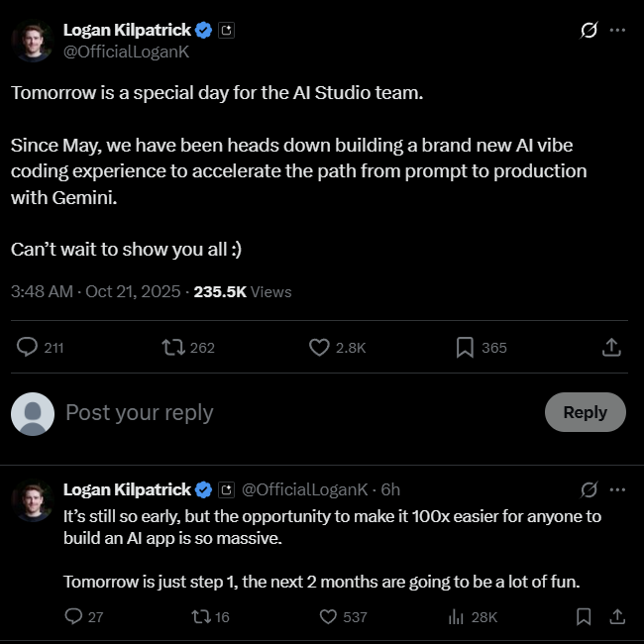Open Logan Kilpatrick's avatar on the main post
The image size is (644, 644).
click(33, 42)
